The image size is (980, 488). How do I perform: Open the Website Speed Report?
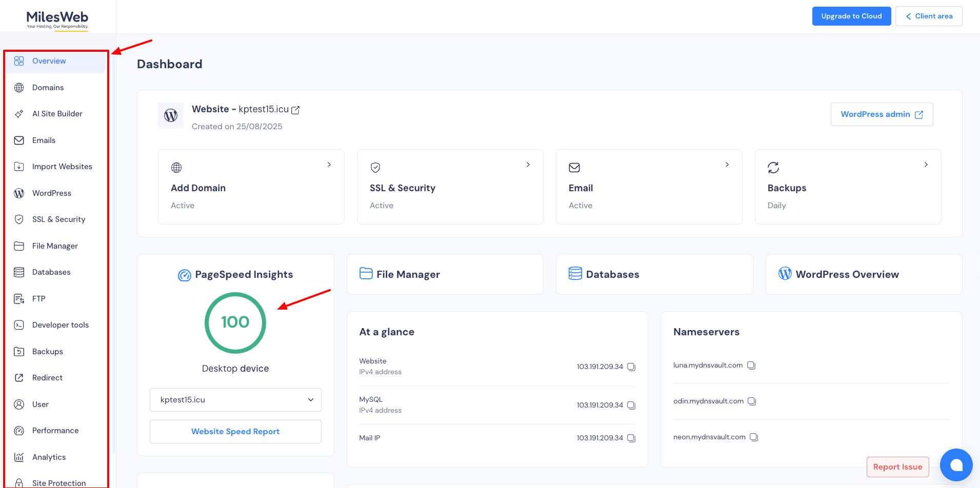(x=235, y=432)
